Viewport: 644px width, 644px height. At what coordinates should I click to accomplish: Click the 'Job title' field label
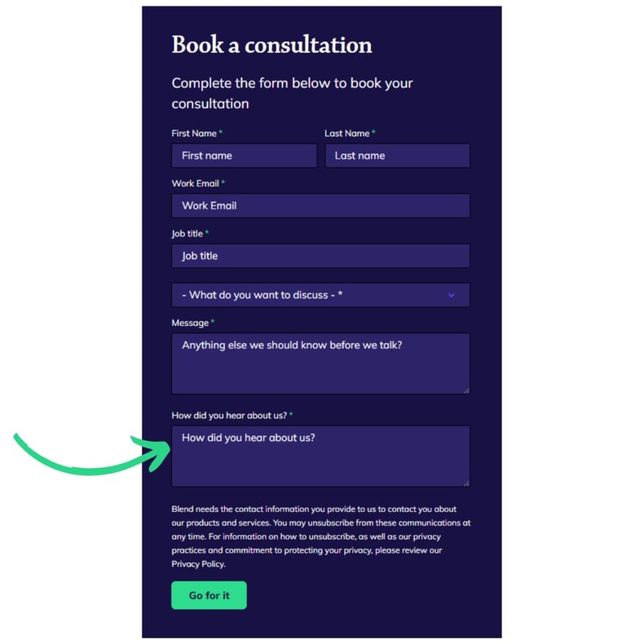(x=187, y=234)
